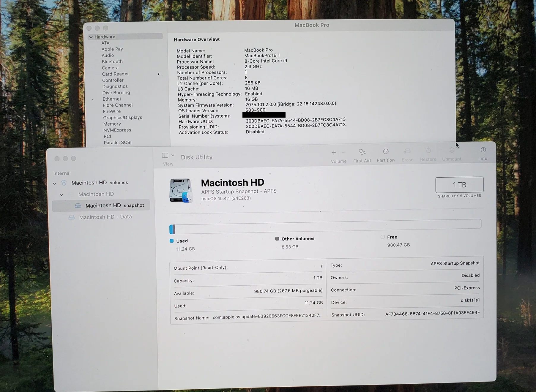Click the 8-Core Intel Core i9 processor name
Image resolution: width=536 pixels, height=392 pixels.
(266, 61)
